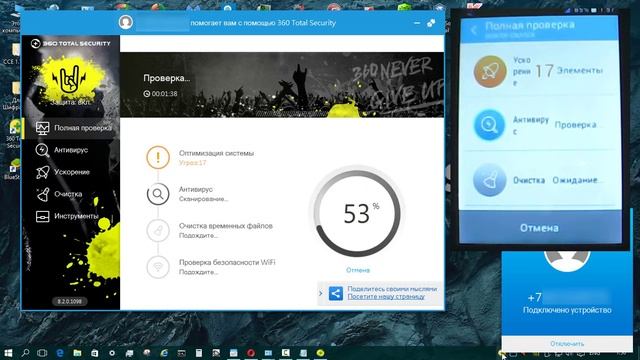Screen dimensions: 640x360
Task: Launch Microsoft Edge from taskbar
Action: 60,353
